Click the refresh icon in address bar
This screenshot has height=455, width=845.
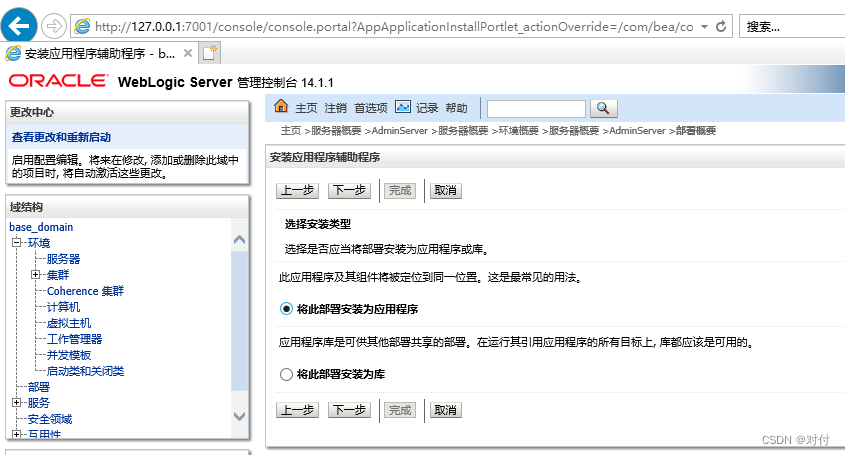721,26
